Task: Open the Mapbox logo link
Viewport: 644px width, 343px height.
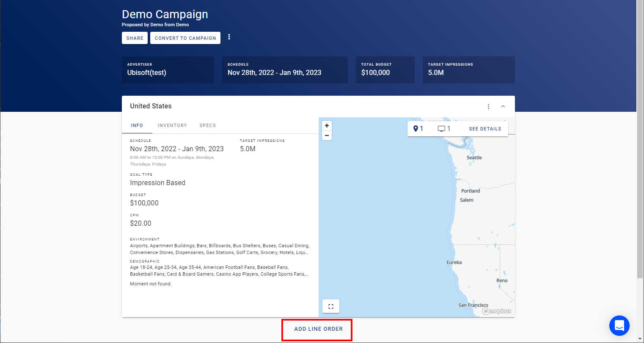Action: point(497,311)
